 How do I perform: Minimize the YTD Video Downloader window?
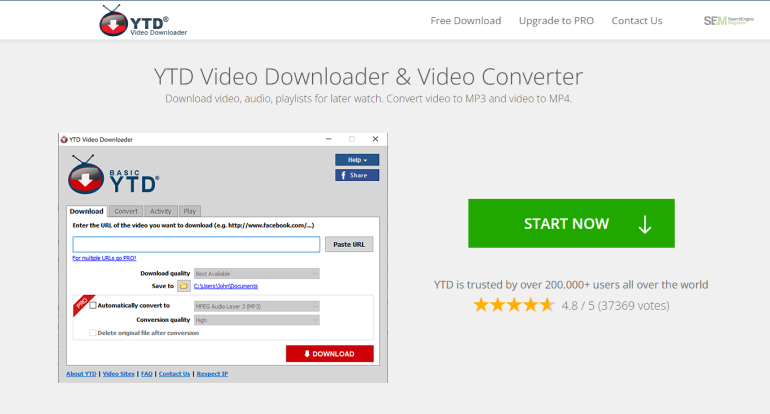[x=328, y=139]
